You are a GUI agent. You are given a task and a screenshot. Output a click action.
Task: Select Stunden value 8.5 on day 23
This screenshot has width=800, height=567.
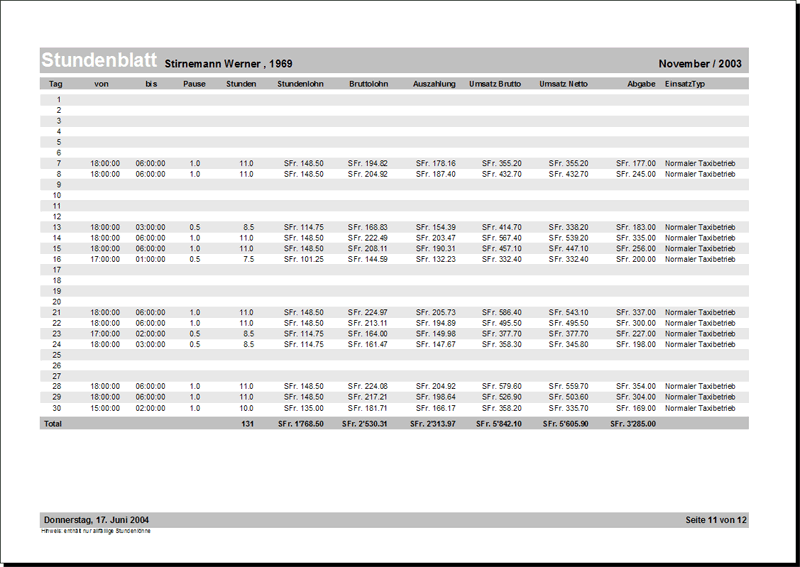pyautogui.click(x=248, y=334)
